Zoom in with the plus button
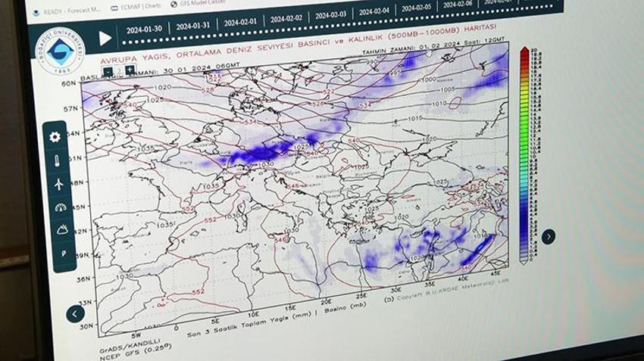 tap(130, 70)
